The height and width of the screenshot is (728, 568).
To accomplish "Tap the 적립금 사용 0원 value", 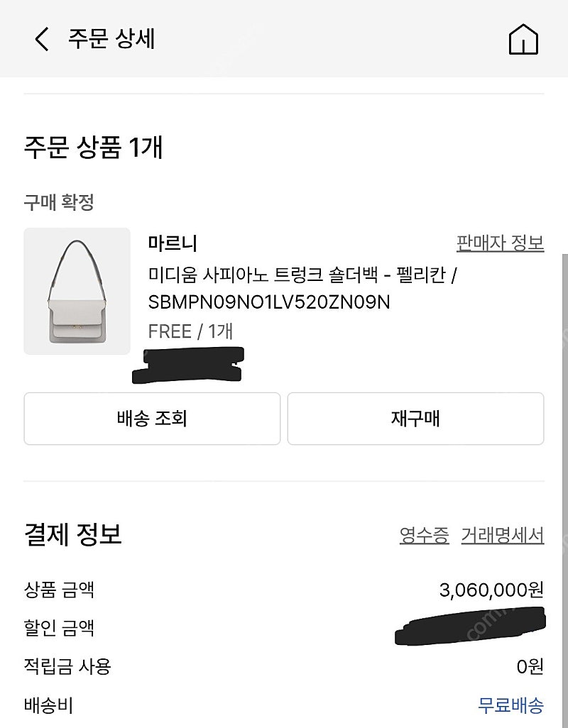I will (530, 667).
